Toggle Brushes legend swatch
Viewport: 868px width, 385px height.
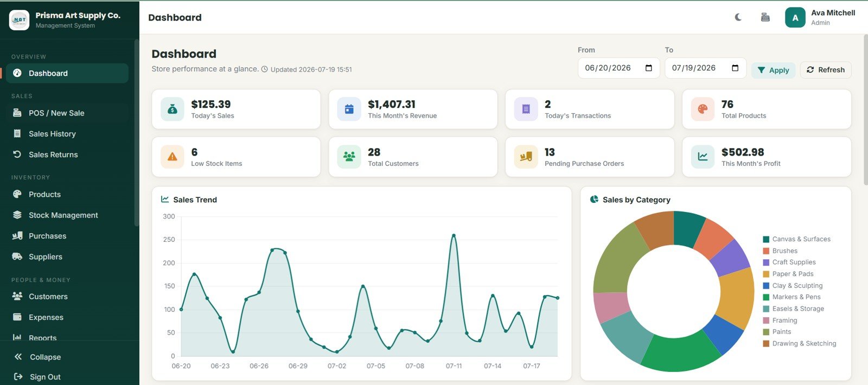point(766,251)
